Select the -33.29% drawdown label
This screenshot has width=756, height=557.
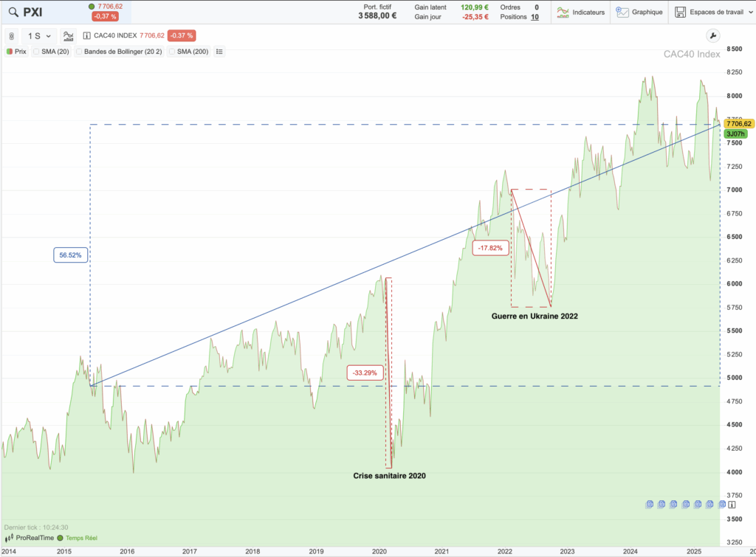(x=365, y=373)
